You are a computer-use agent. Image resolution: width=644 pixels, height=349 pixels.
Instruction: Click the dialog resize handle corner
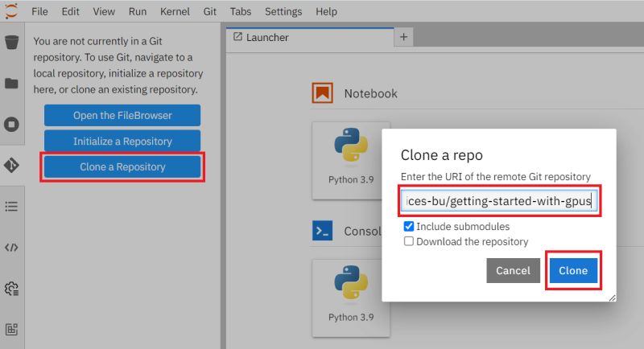[x=612, y=298]
